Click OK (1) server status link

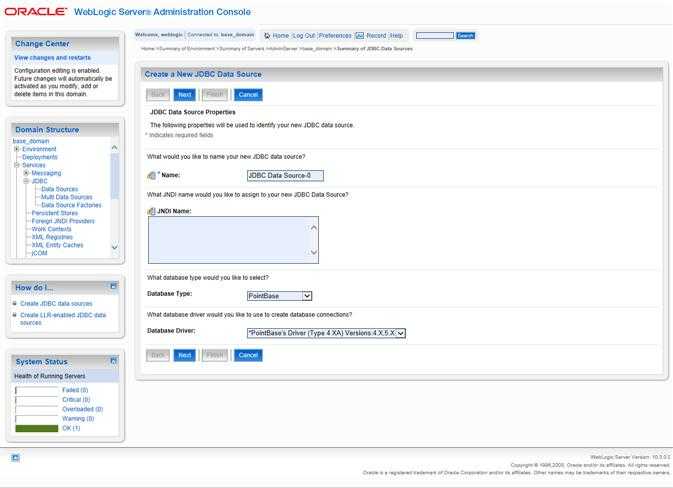point(71,428)
